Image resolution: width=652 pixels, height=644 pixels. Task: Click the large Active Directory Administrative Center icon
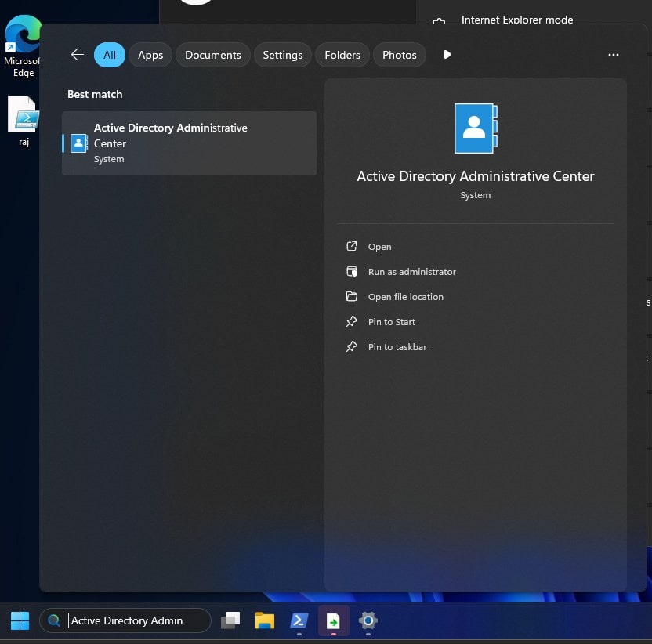pos(475,128)
